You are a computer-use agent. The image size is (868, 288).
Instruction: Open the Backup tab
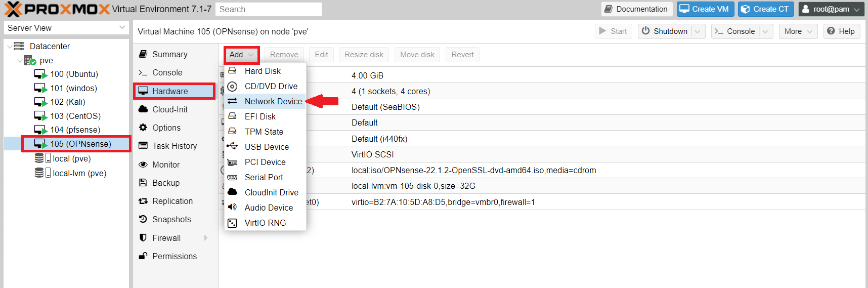[x=175, y=183]
